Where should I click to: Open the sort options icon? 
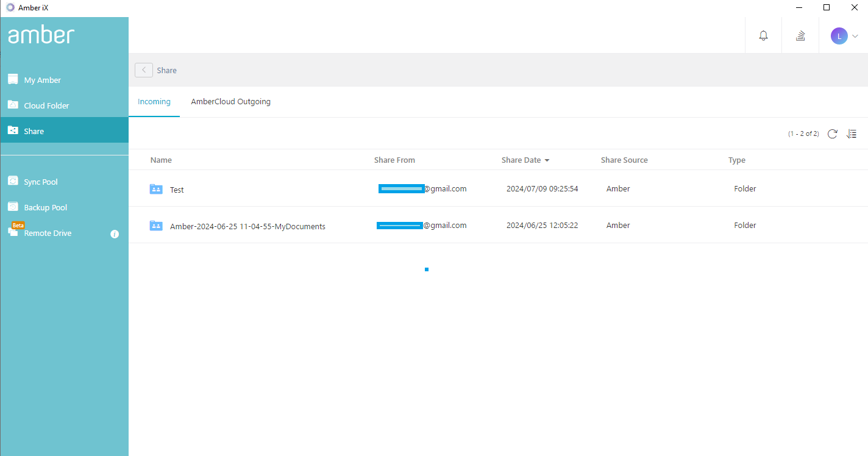pos(852,134)
